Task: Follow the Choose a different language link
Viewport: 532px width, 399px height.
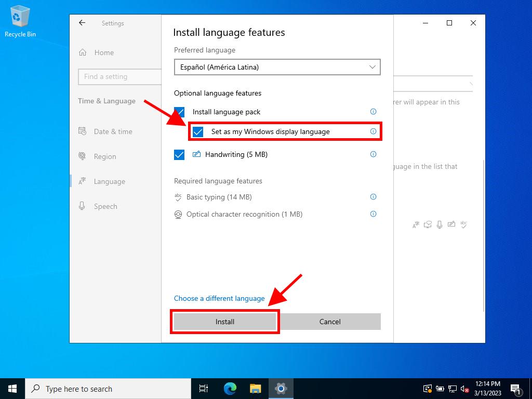Action: 219,298
